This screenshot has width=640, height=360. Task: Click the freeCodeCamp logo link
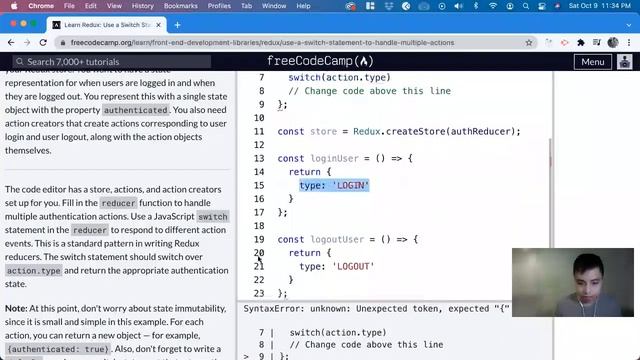tap(320, 61)
